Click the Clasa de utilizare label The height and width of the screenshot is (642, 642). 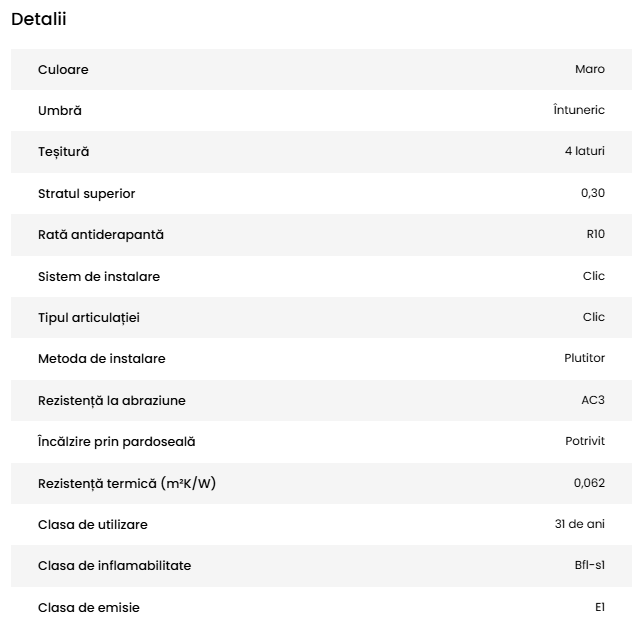[92, 524]
